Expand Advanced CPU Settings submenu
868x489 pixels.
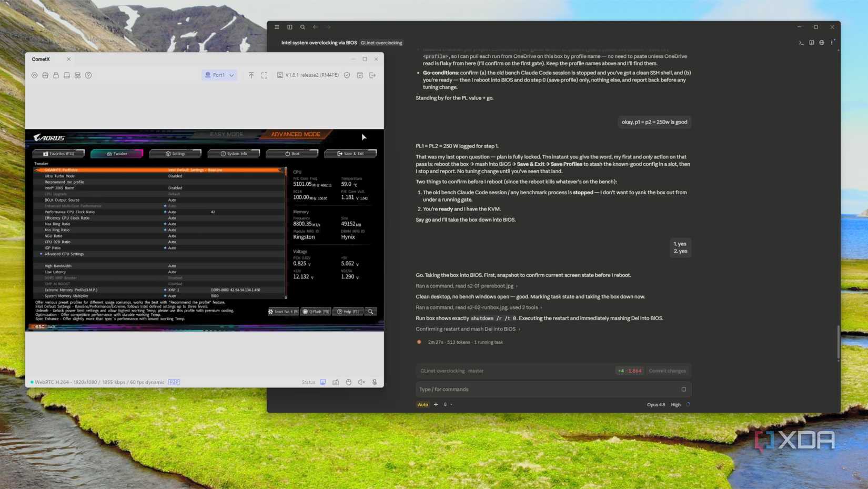pyautogui.click(x=159, y=254)
